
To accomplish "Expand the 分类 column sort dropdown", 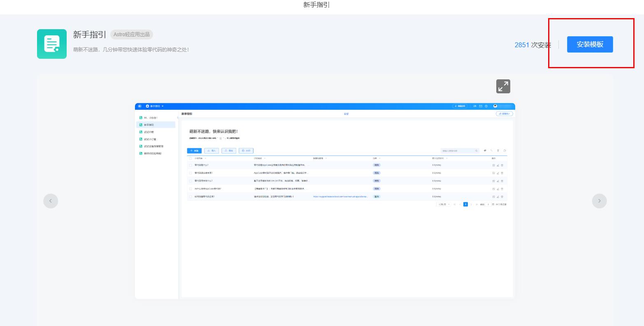I will coord(380,158).
